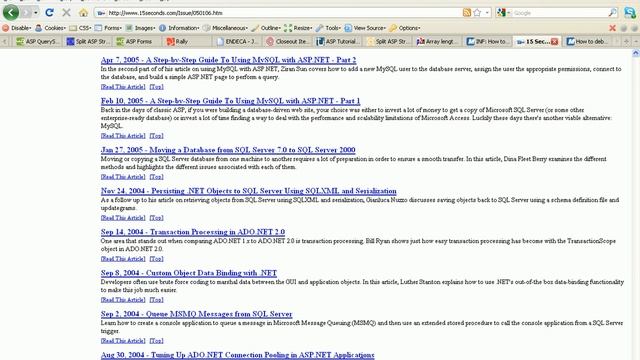This screenshot has height=360, width=640.
Task: Click Top link under MySQL Part 1 article
Action: [156, 136]
